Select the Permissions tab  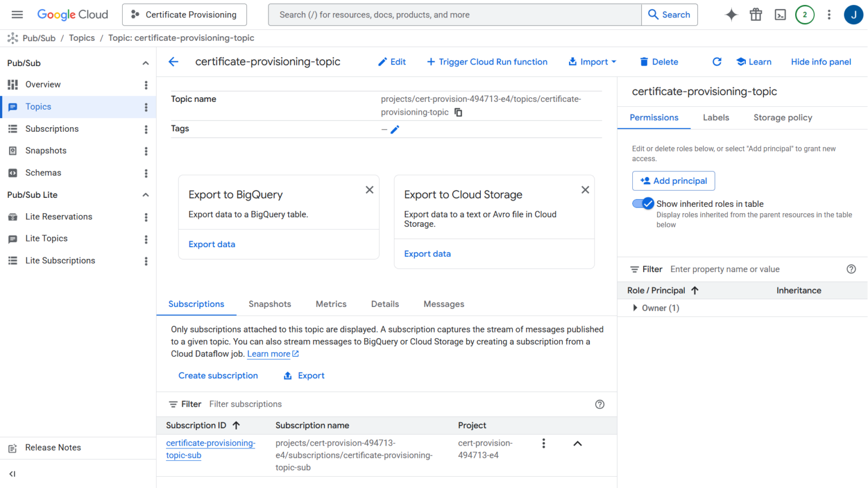(x=654, y=118)
